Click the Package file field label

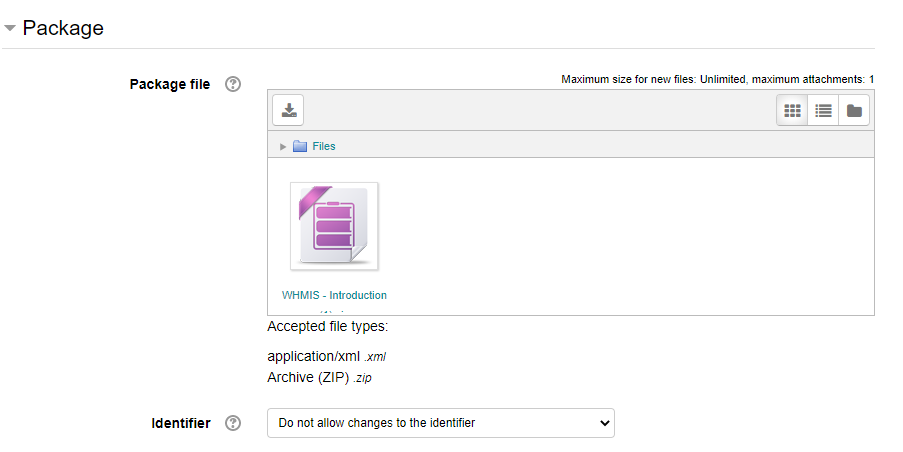(170, 84)
